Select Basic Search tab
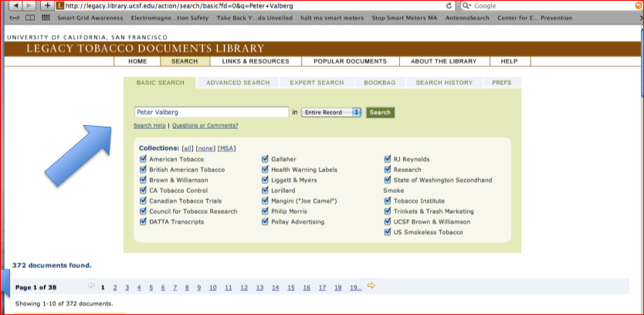This screenshot has height=315, width=644. pos(160,83)
